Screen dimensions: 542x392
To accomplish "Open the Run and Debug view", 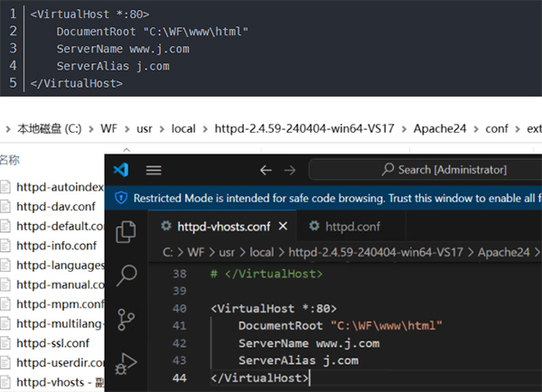I will coord(126,363).
